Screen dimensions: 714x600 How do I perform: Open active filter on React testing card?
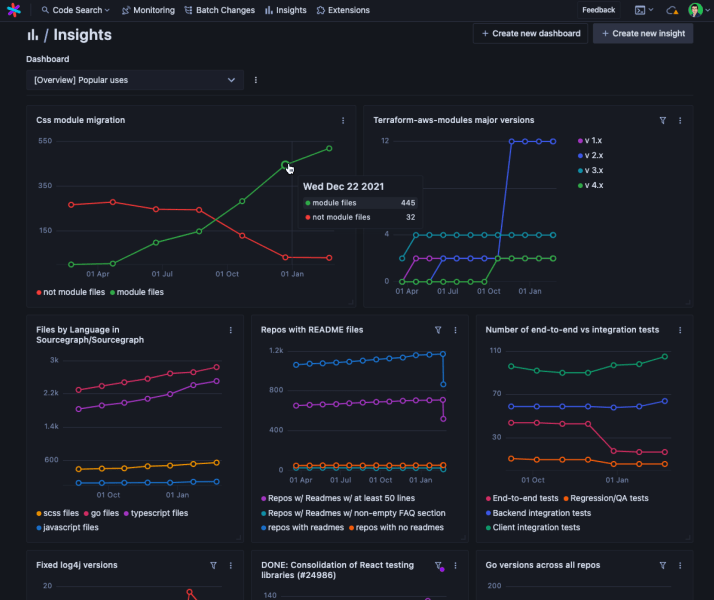coord(439,566)
